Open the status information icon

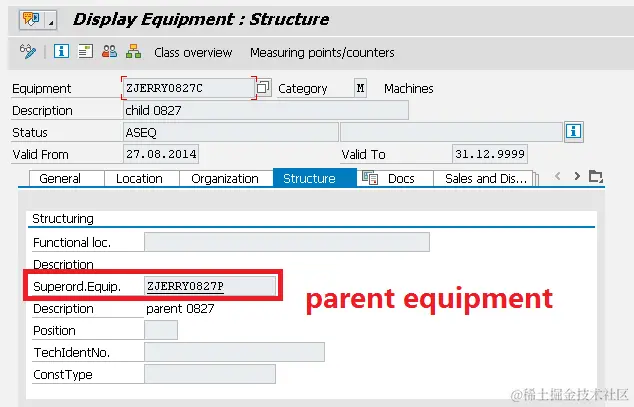point(573,131)
